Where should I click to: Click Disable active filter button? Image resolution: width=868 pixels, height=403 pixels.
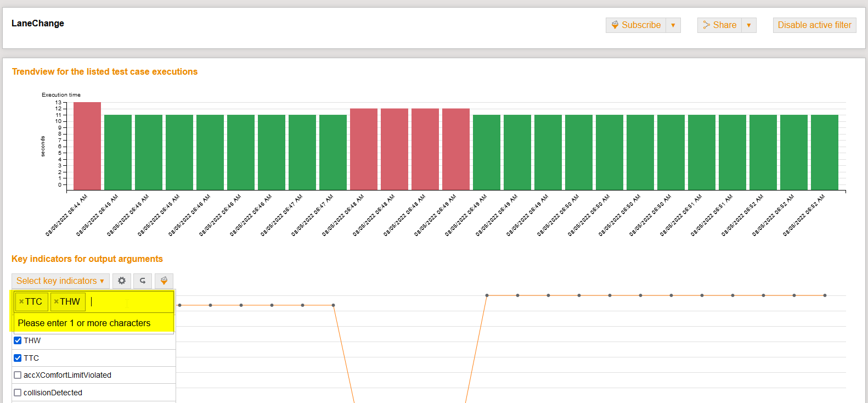coord(814,25)
